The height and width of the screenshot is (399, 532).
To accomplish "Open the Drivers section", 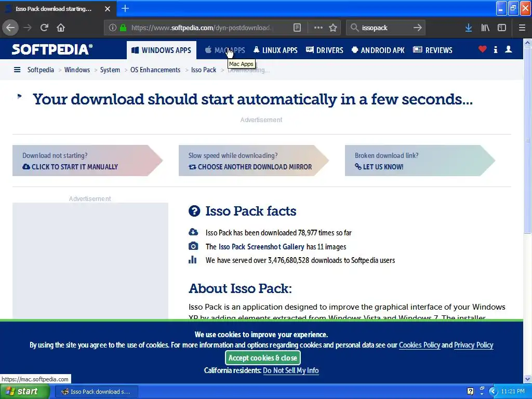I will [x=324, y=50].
